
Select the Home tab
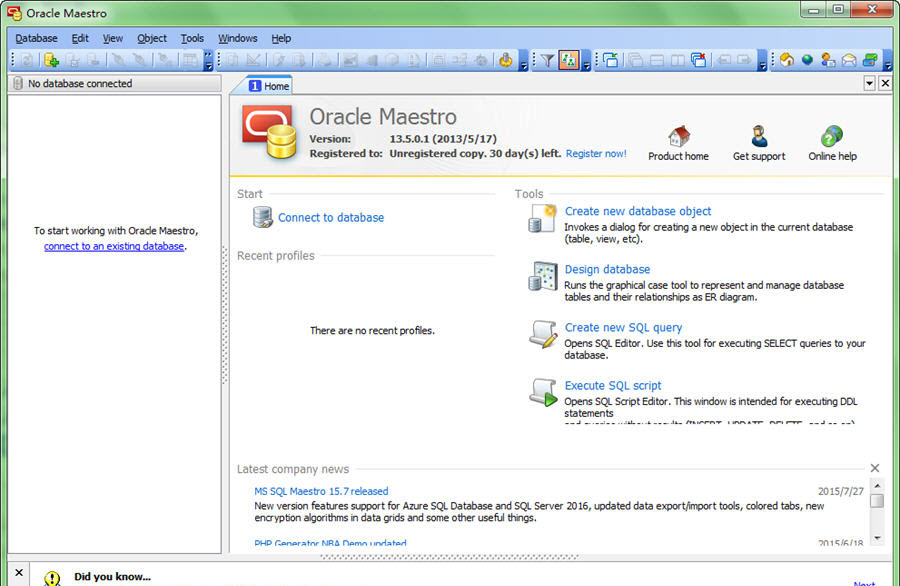tap(269, 86)
